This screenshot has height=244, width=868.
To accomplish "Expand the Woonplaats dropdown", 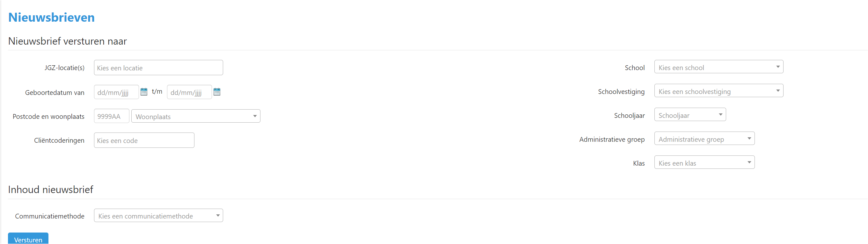I will click(196, 117).
